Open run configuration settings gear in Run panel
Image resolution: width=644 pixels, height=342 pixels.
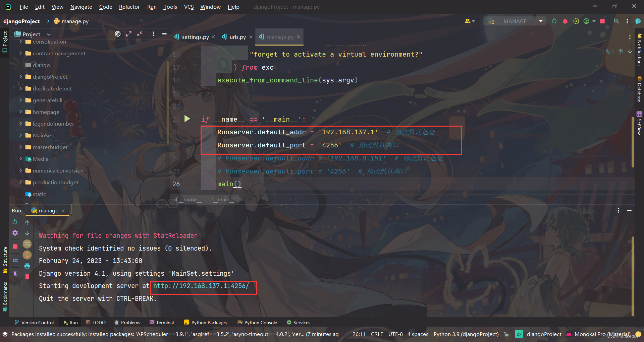point(15,233)
